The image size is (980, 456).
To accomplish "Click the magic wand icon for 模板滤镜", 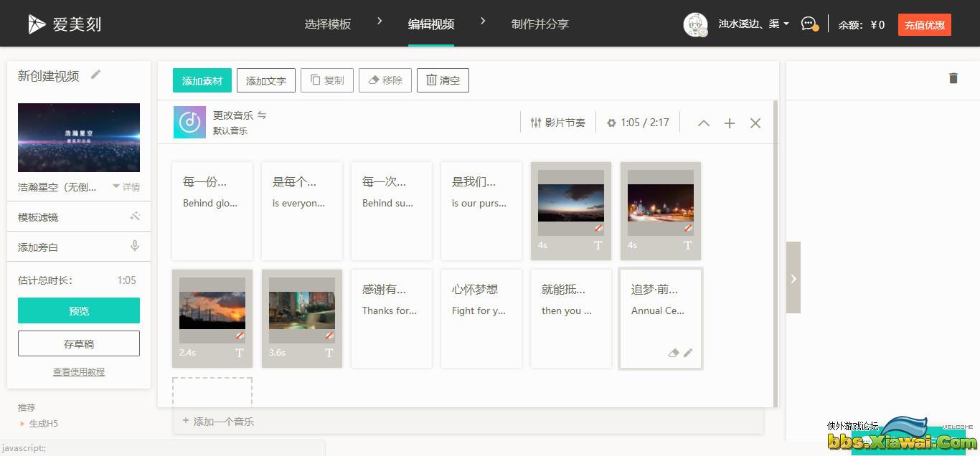I will coord(134,217).
